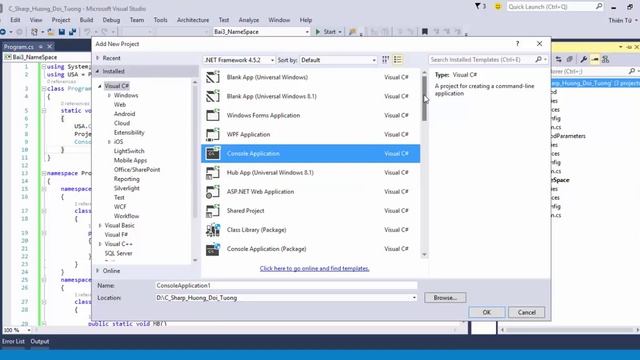Expand the Visual Basic tree node
The width and height of the screenshot is (640, 360).
100,225
